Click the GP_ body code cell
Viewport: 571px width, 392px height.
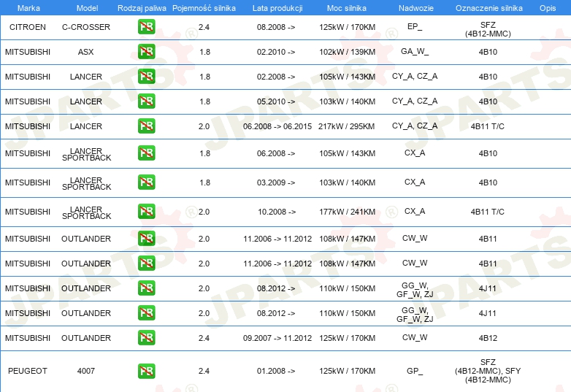(x=415, y=371)
